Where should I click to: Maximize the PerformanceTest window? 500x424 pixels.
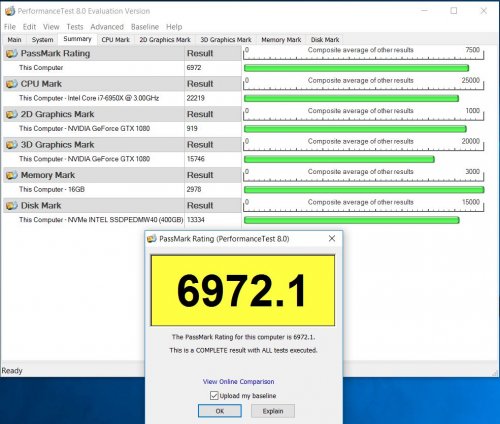(454, 11)
